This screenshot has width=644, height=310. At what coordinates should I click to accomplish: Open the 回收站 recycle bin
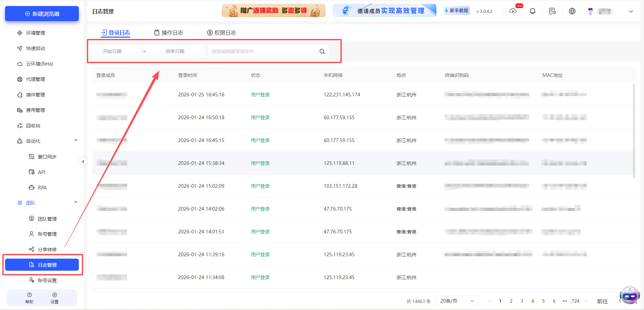(x=33, y=125)
